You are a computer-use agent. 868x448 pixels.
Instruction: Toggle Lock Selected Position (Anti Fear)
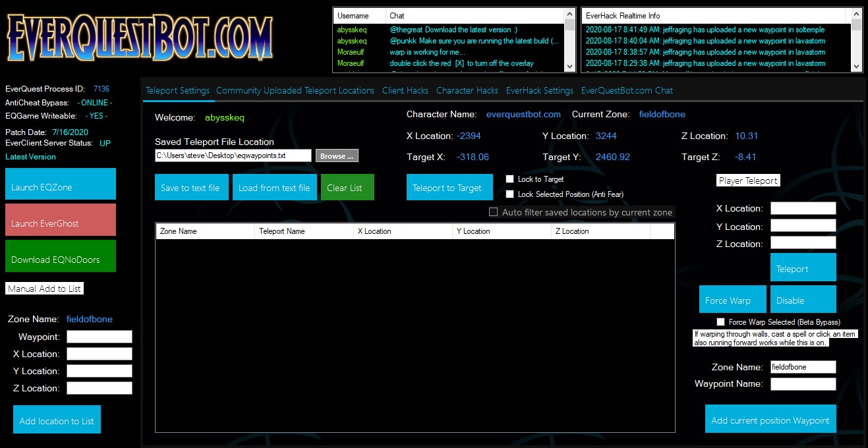pos(510,194)
